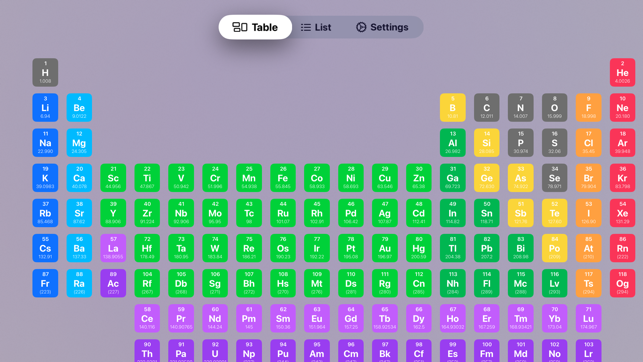Open the Sodium (Na) tile
Image resolution: width=643 pixels, height=362 pixels.
[45, 143]
